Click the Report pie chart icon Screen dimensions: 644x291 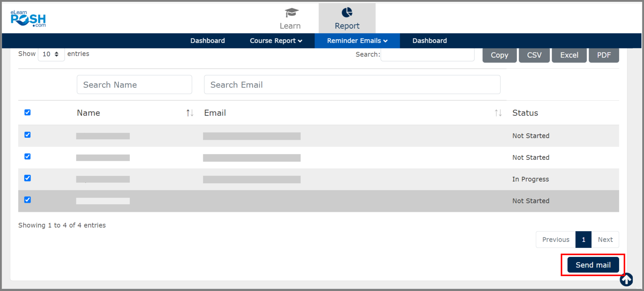tap(347, 13)
